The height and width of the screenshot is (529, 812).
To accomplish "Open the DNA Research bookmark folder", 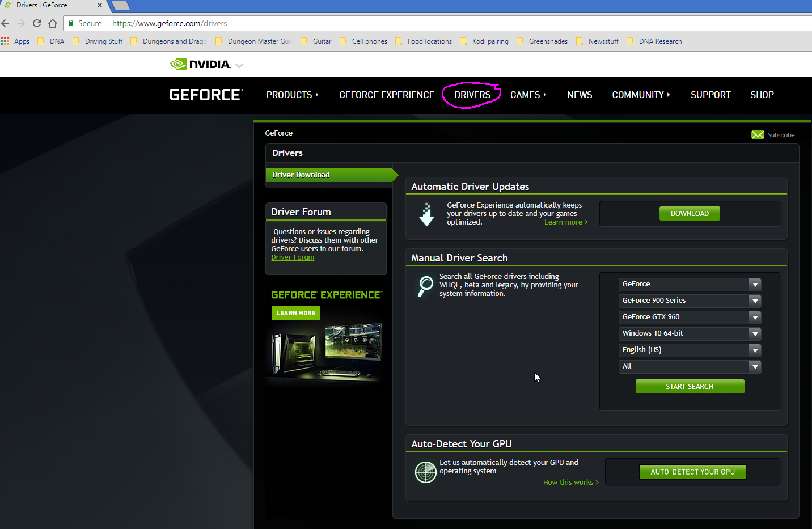I will (x=654, y=41).
